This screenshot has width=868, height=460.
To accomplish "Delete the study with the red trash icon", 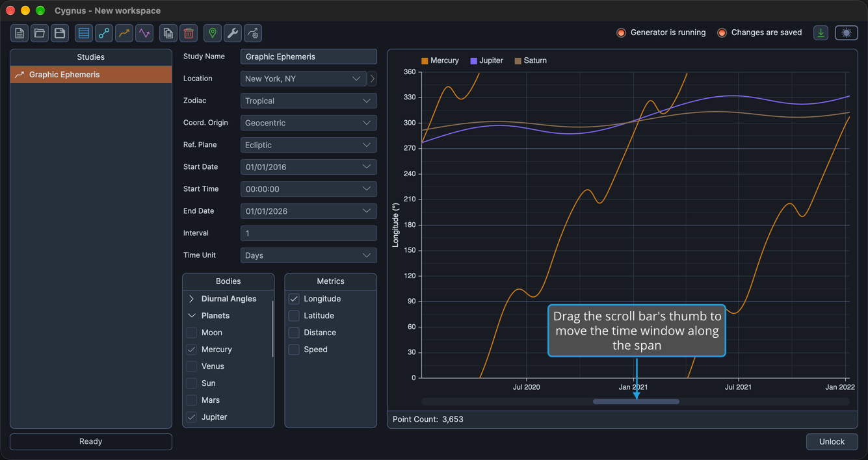I will coord(189,33).
